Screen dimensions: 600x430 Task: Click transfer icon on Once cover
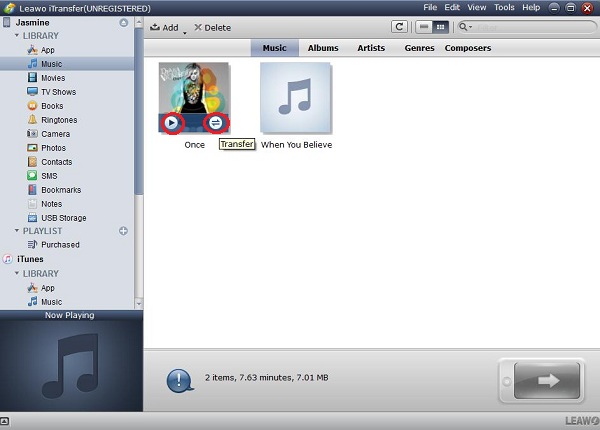[x=216, y=123]
